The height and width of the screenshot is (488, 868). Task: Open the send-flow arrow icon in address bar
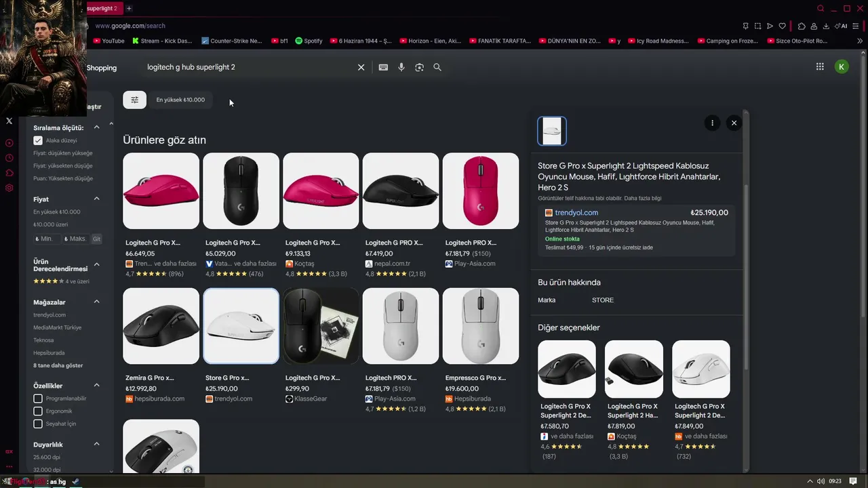coord(770,26)
